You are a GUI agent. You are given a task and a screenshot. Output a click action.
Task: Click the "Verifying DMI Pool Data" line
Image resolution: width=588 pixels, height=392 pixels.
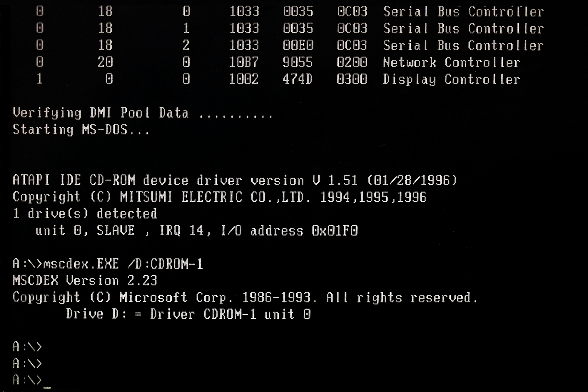[x=143, y=113]
